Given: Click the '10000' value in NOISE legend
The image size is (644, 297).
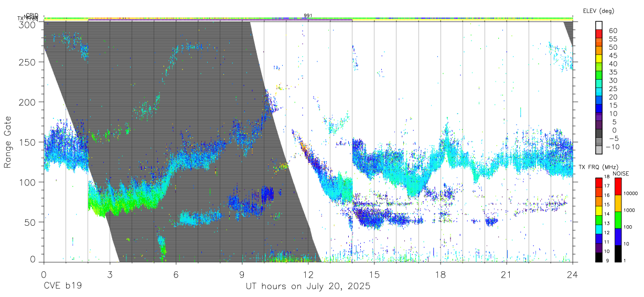Looking at the screenshot, I should (630, 193).
